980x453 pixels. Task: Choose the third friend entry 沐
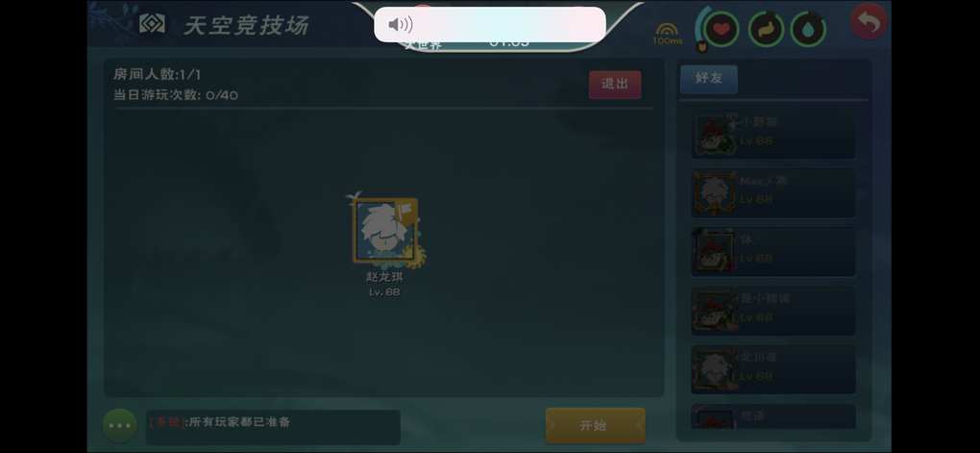773,252
